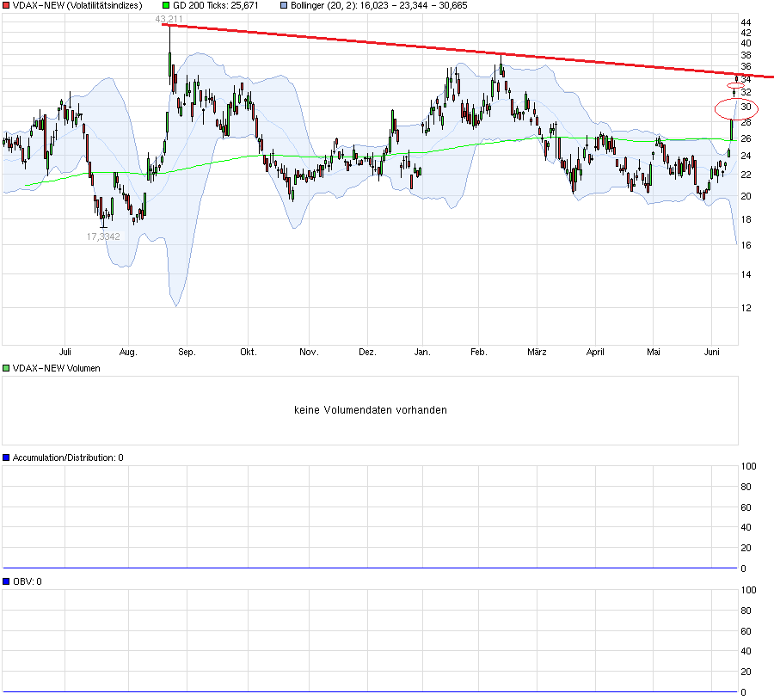Image resolution: width=774 pixels, height=700 pixels.
Task: Click the blue OBV legend square
Action: point(6,581)
